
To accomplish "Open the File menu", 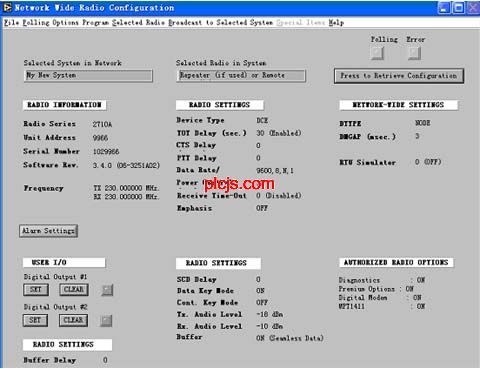I will (x=11, y=23).
